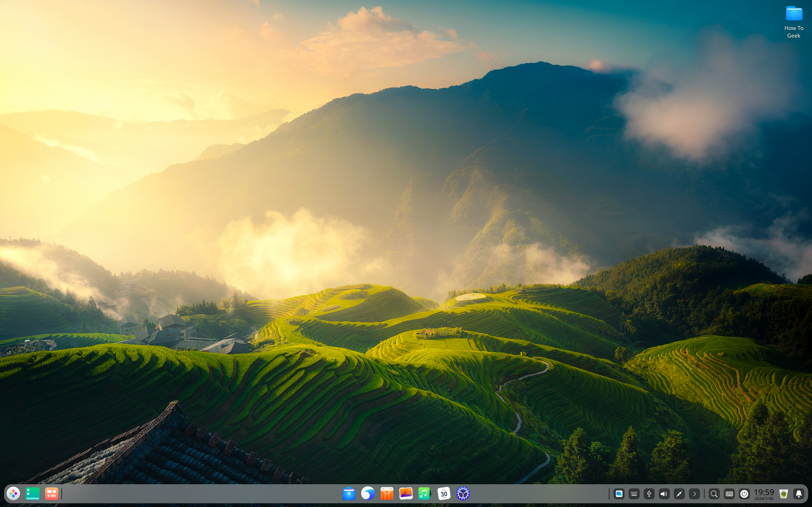The height and width of the screenshot is (507, 812).
Task: Open the USB device tray icon
Action: (649, 494)
